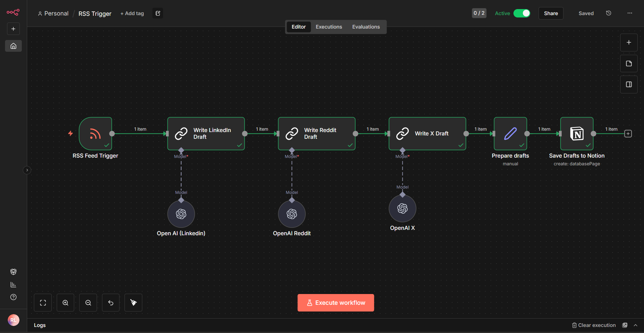Select the Save Drafts to Notion node
Viewport: 644px width, 333px height.
coord(577,134)
